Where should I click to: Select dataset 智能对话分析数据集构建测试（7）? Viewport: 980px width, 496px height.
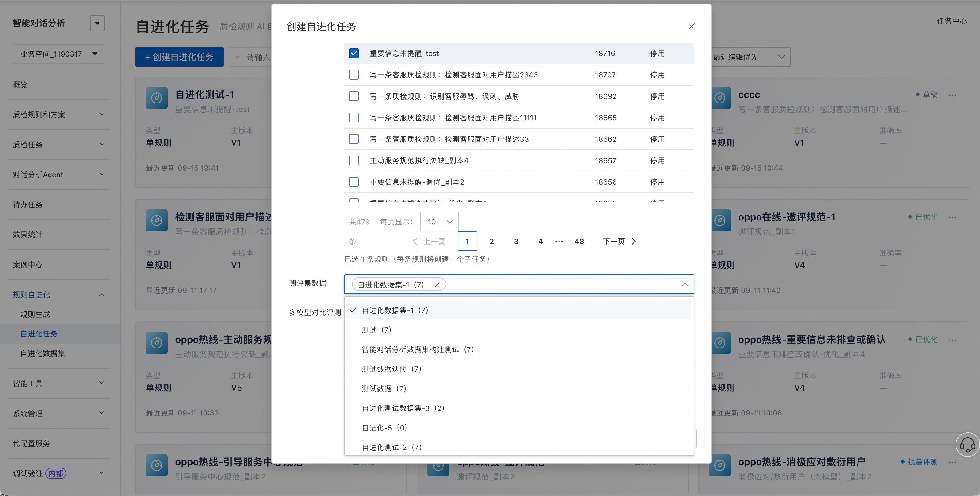[x=519, y=349]
